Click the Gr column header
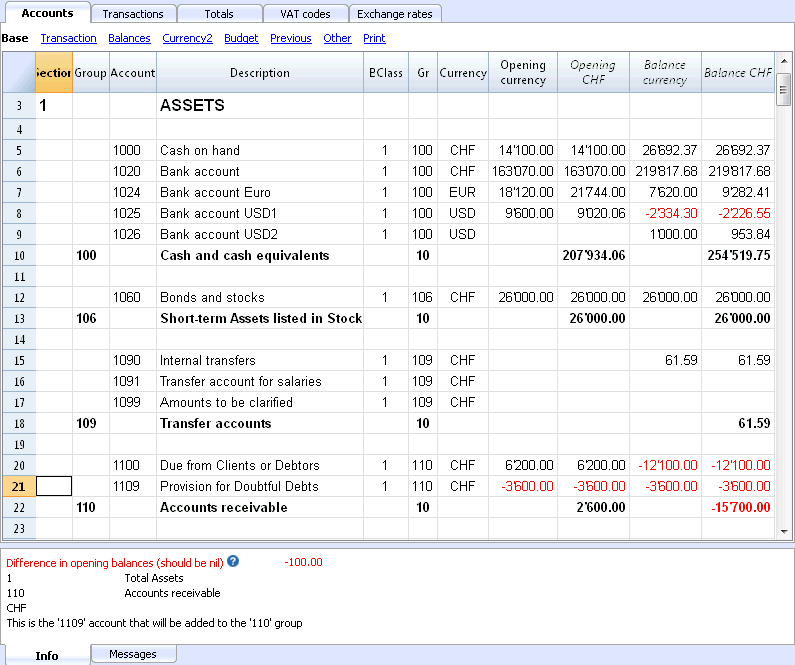The width and height of the screenshot is (795, 665). 423,72
